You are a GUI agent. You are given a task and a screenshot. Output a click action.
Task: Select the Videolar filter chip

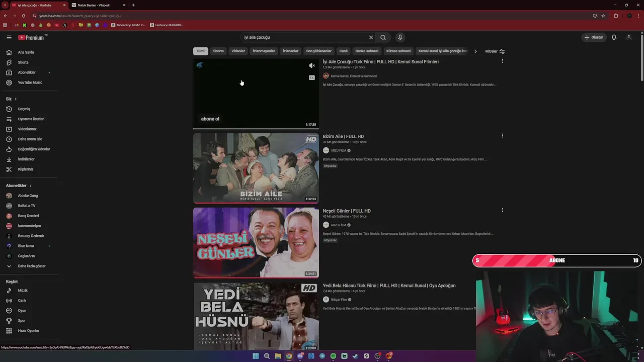(x=238, y=51)
